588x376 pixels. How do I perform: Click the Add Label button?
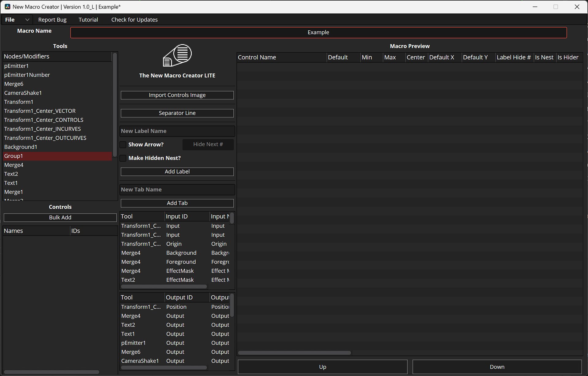[x=177, y=172]
